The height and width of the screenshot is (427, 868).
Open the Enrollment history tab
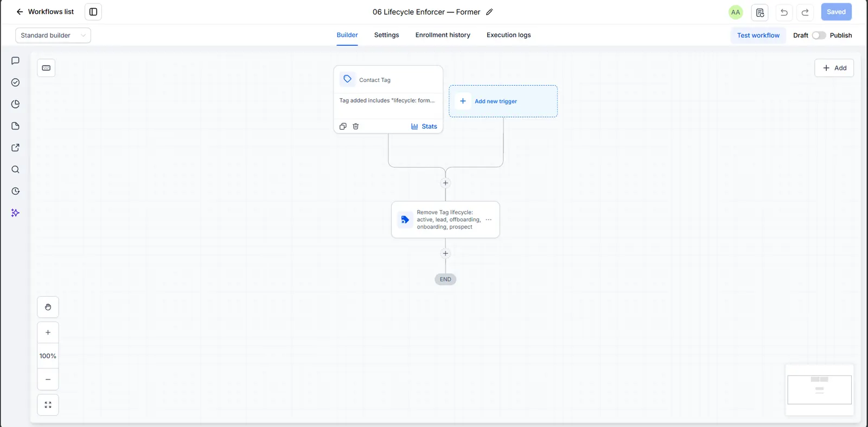[443, 35]
